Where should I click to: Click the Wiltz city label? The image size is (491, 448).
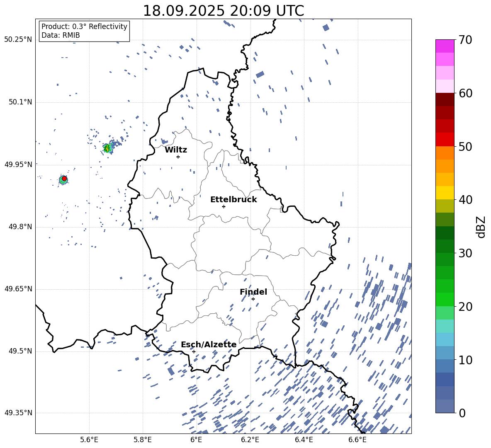[176, 150]
